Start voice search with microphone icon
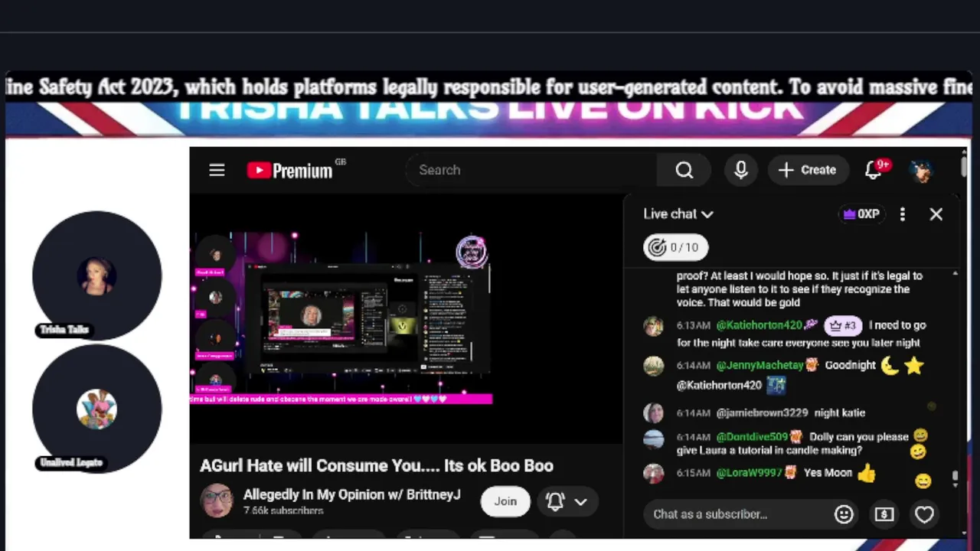 pos(740,170)
